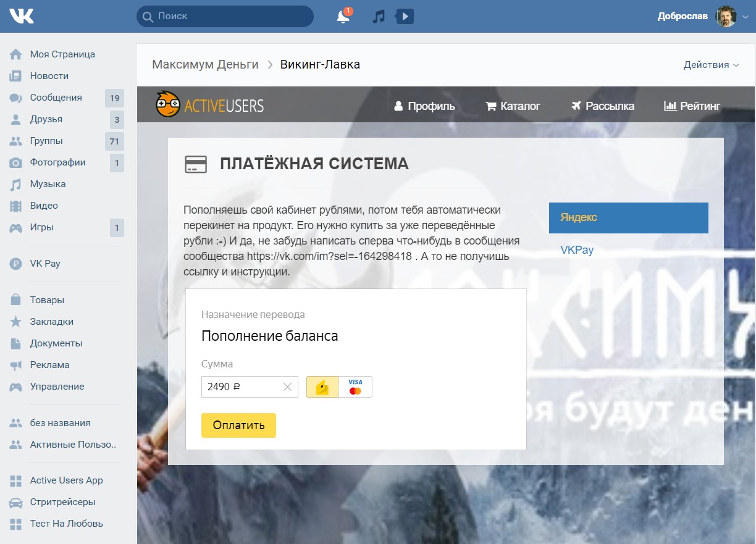Click the gamepad icon beside Игры
This screenshot has width=756, height=544.
point(16,227)
